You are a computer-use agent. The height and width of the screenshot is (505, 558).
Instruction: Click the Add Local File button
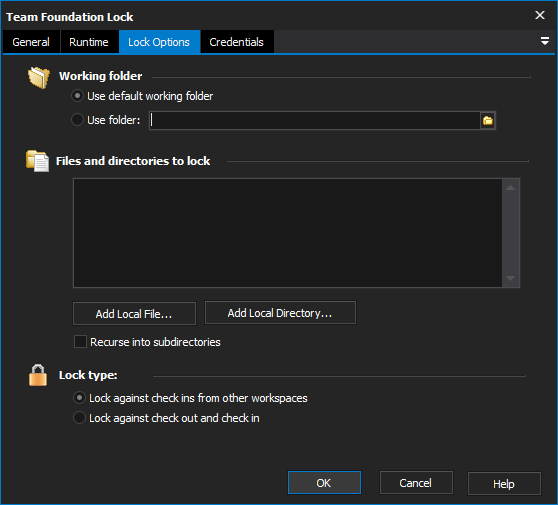click(134, 314)
